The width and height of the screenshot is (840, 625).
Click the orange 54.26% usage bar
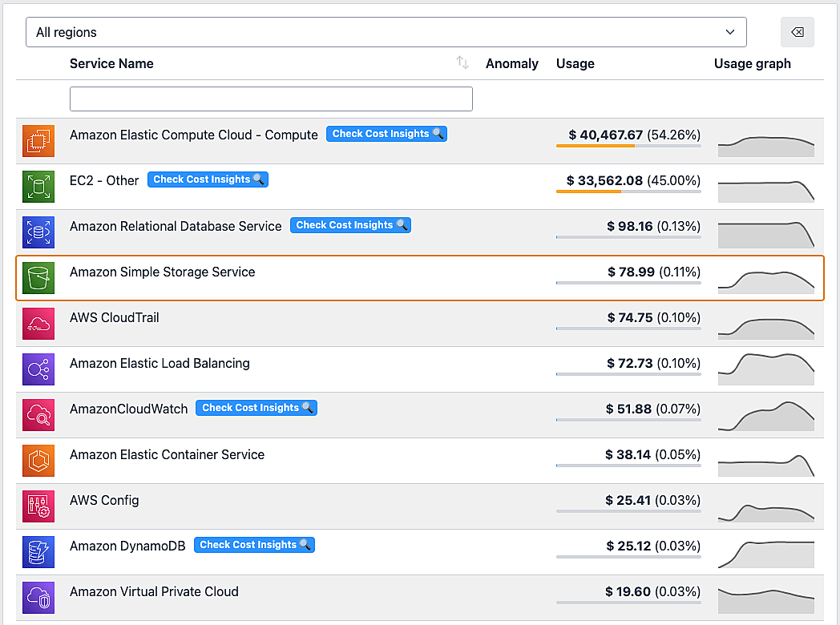[596, 146]
